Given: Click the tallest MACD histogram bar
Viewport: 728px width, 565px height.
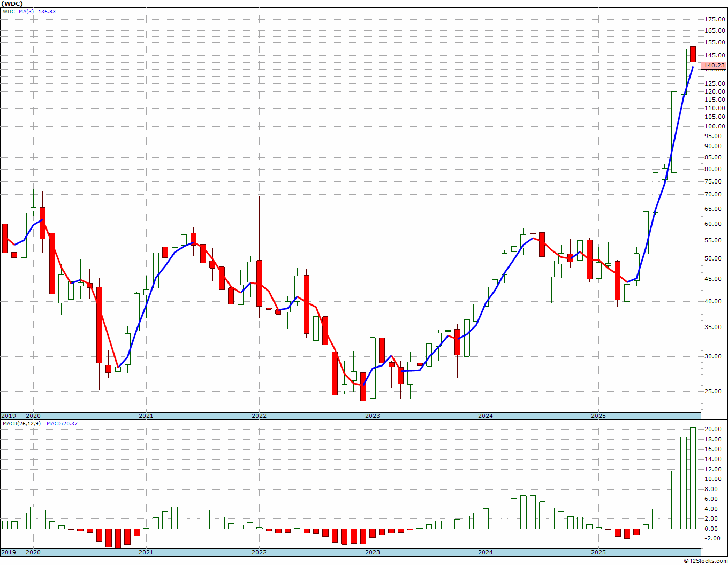Looking at the screenshot, I should click(693, 478).
